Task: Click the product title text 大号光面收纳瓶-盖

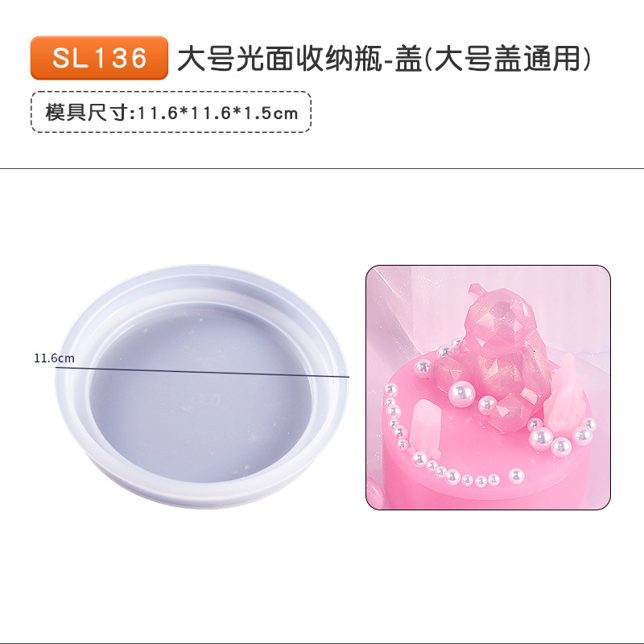Action: pyautogui.click(x=299, y=59)
